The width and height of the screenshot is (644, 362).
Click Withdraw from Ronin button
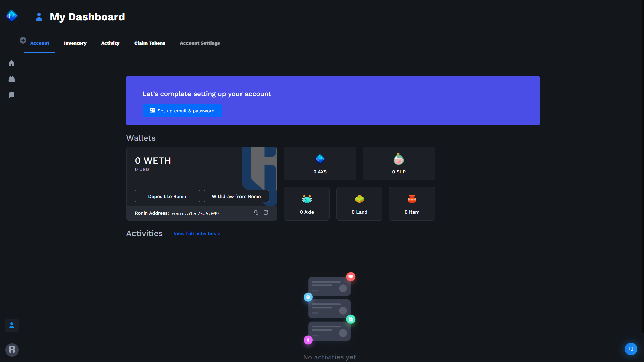236,196
